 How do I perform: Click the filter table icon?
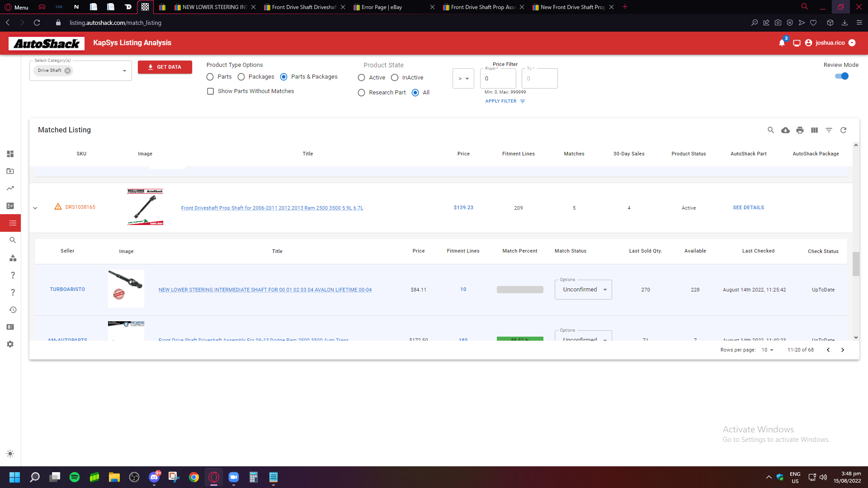[x=829, y=130]
